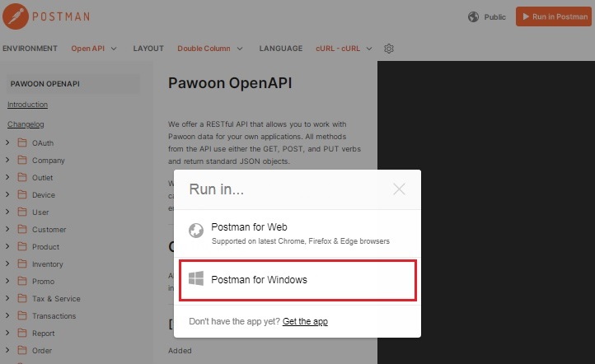
Task: Open the Tax & Service tree item label
Action: (x=56, y=298)
